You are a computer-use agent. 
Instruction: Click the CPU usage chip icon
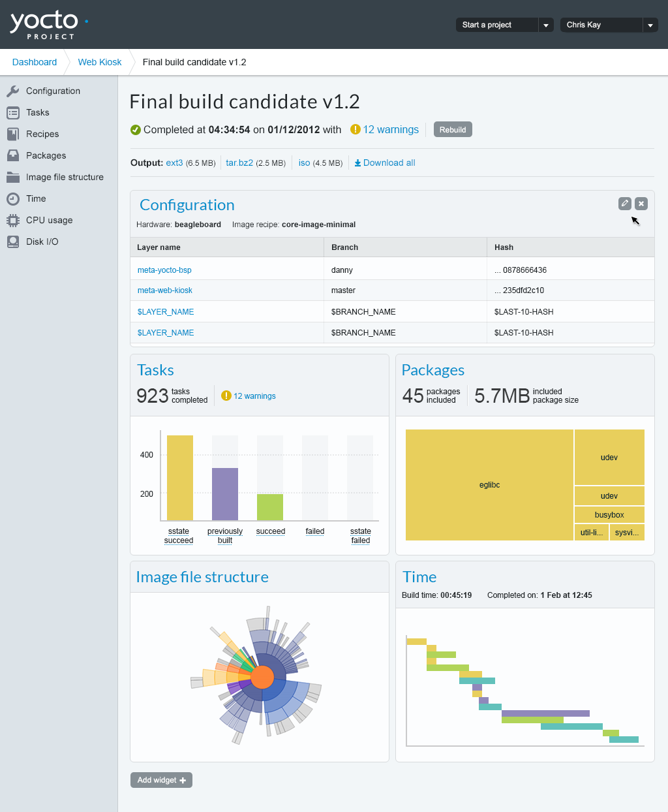tap(12, 221)
